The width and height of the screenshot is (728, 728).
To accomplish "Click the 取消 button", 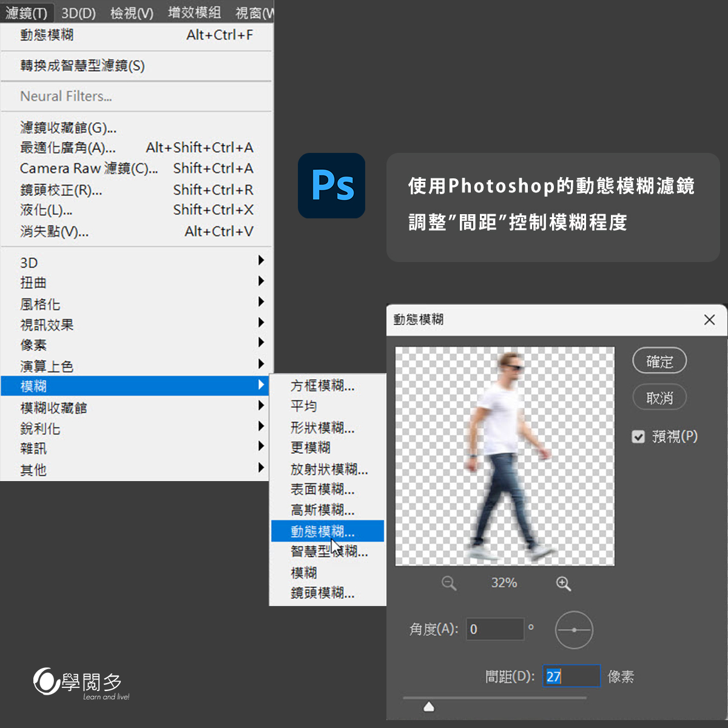I will coord(659,398).
